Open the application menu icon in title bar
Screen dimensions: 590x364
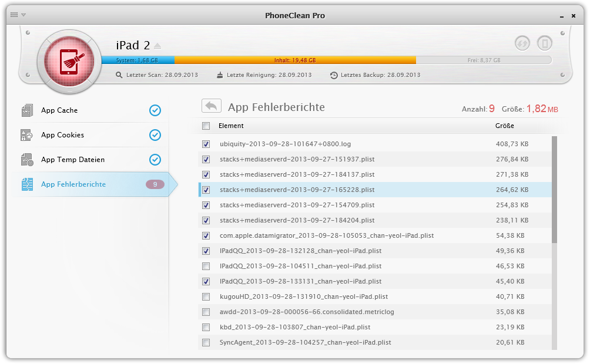click(14, 15)
